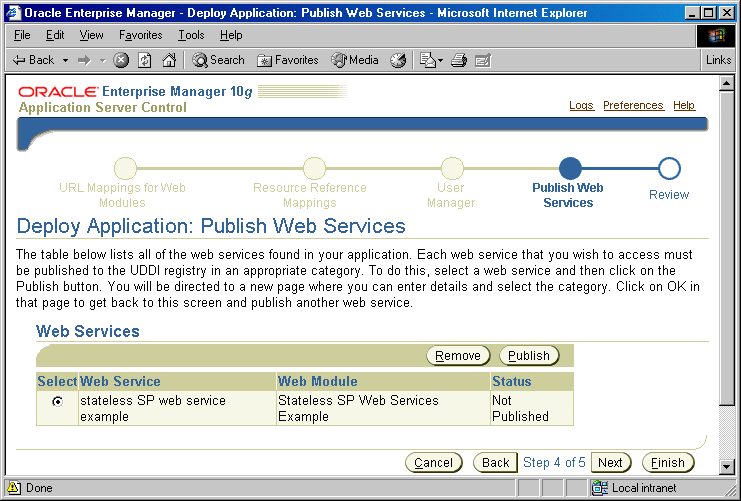This screenshot has width=741, height=501.
Task: Click the Edit page icon in toolbar
Action: tap(483, 60)
